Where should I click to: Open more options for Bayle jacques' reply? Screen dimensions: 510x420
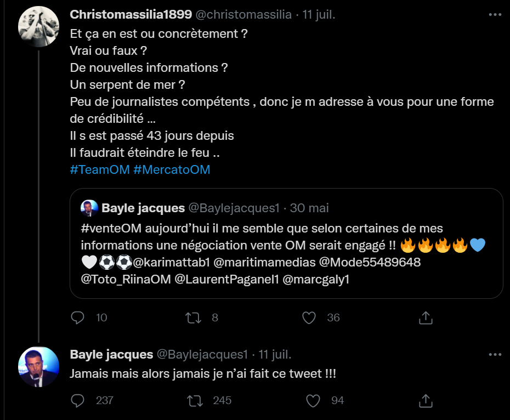pos(495,354)
